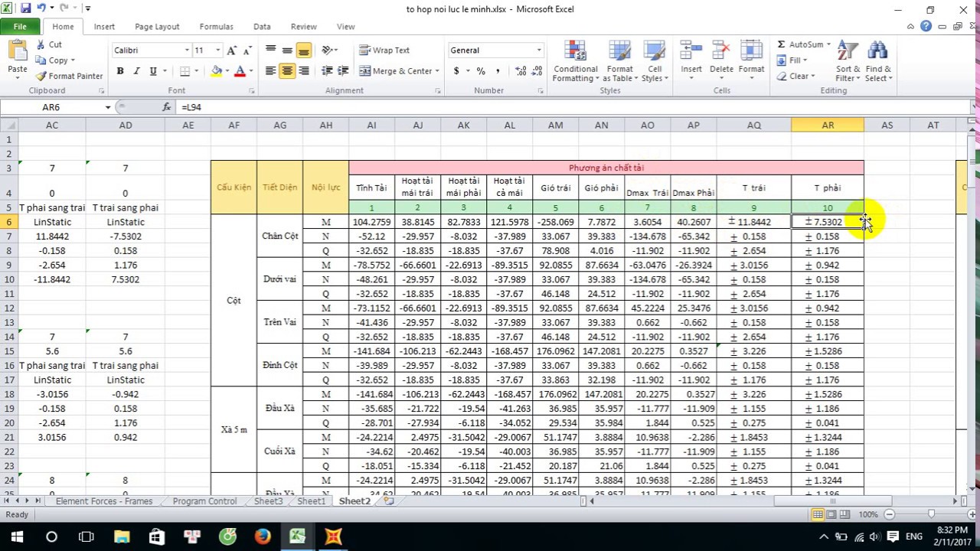
Task: Open the Program Control sheet tab
Action: 204,501
